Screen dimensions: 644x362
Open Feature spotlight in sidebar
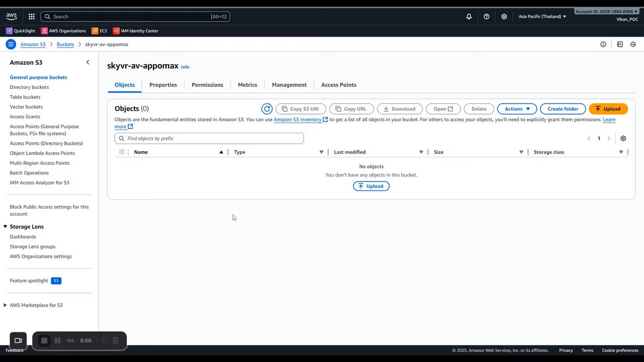[x=29, y=281]
